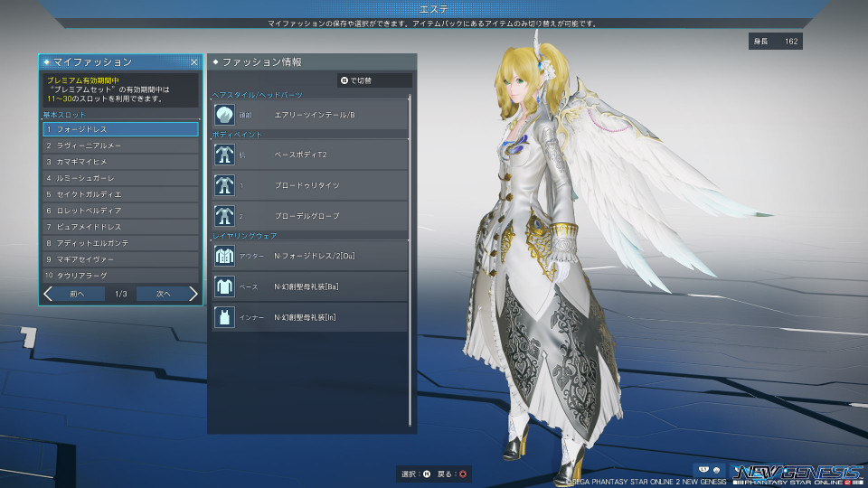This screenshot has height=488, width=868.
Task: Click the ブロードゥリタイツ entry
Action: (310, 185)
